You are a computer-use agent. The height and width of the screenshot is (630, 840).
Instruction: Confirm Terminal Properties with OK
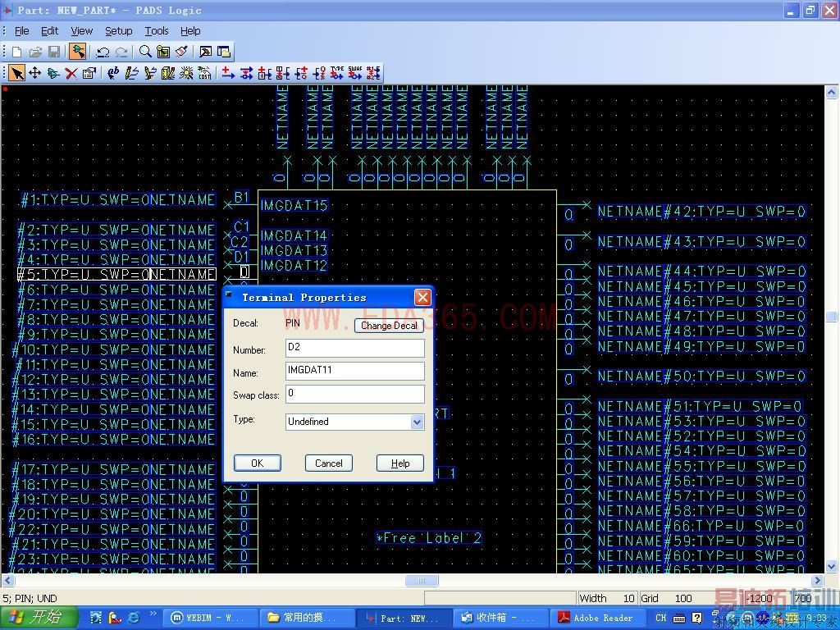point(257,463)
